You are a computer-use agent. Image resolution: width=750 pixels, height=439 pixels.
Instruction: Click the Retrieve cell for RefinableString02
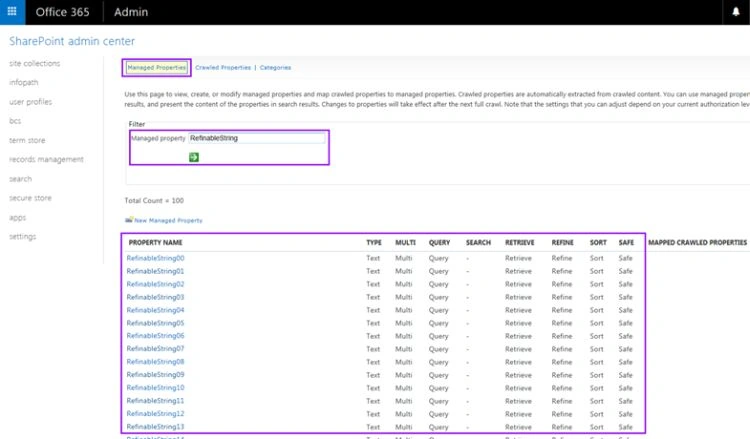click(x=518, y=284)
